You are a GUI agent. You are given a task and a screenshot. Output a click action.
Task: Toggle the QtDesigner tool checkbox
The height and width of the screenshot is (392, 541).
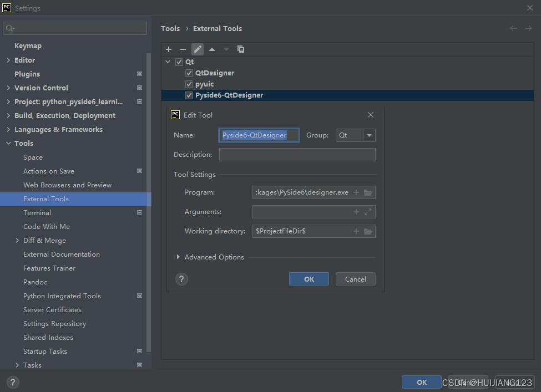click(189, 73)
